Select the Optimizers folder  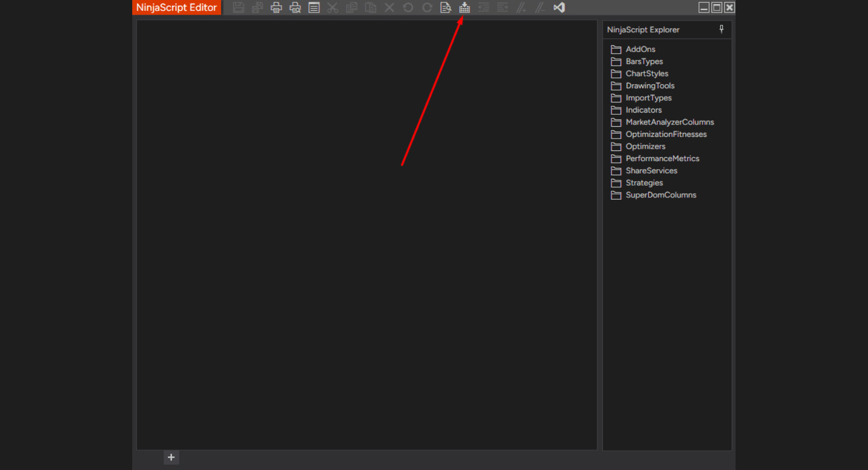[638, 146]
